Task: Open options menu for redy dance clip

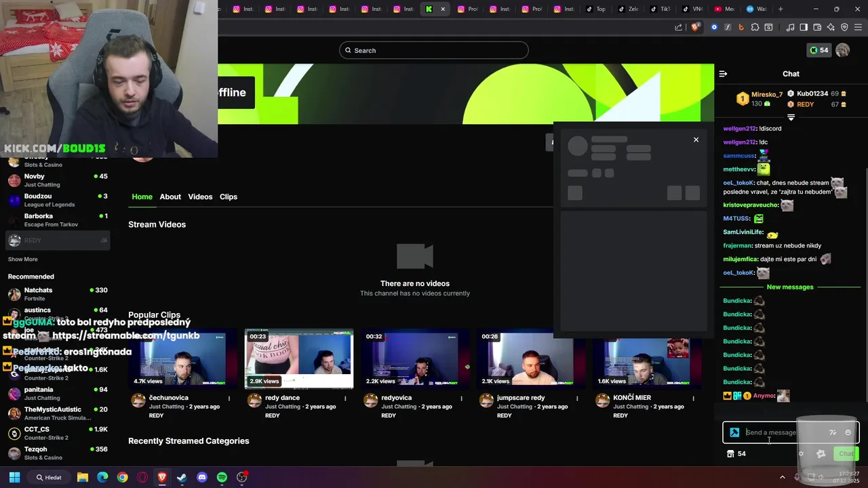Action: tap(345, 399)
